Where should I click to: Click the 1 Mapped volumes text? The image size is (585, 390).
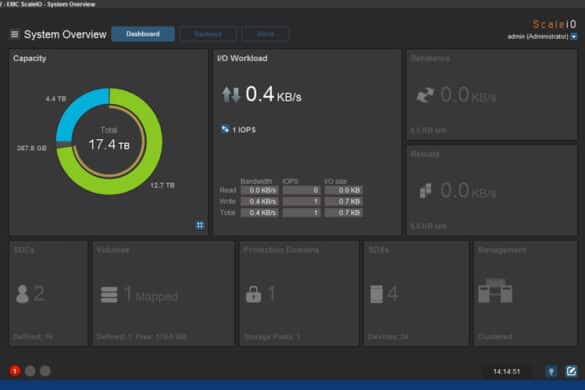point(150,295)
